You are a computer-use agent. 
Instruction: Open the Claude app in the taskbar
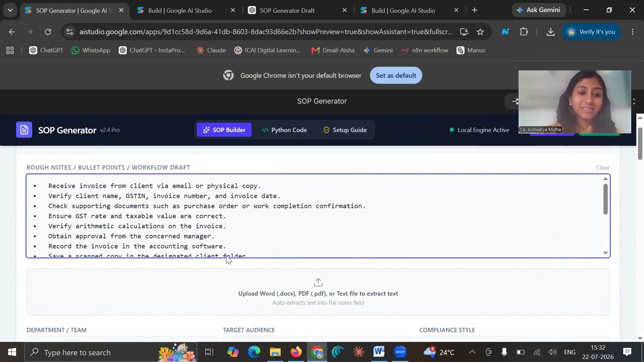pos(358,352)
